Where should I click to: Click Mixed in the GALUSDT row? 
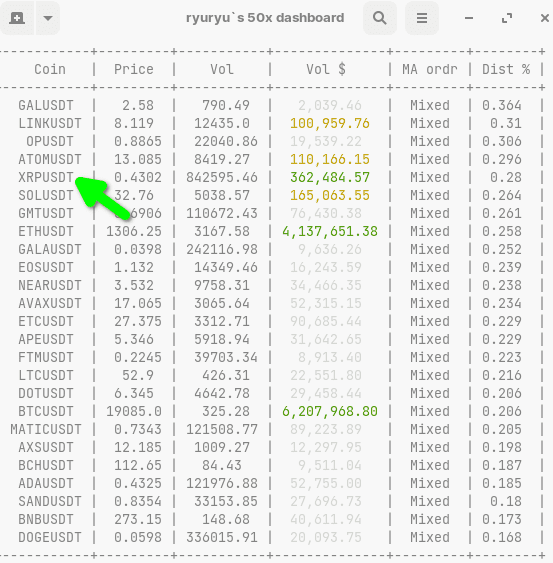coord(430,106)
